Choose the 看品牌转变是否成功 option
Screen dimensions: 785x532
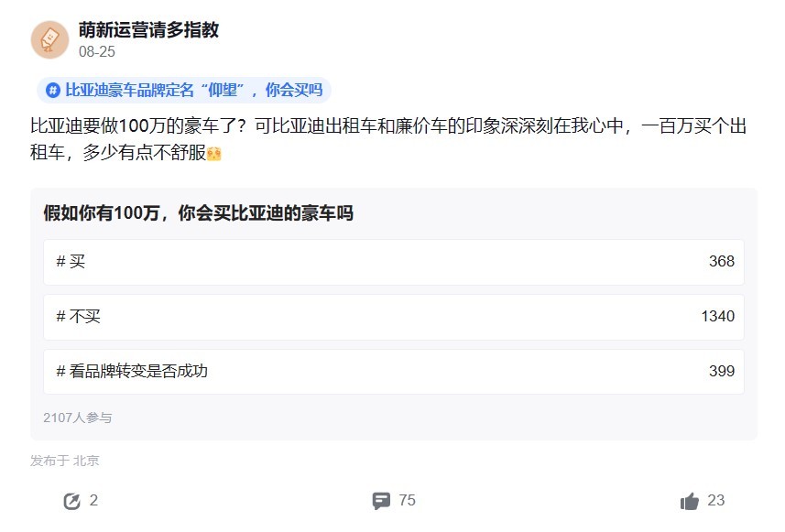(393, 372)
